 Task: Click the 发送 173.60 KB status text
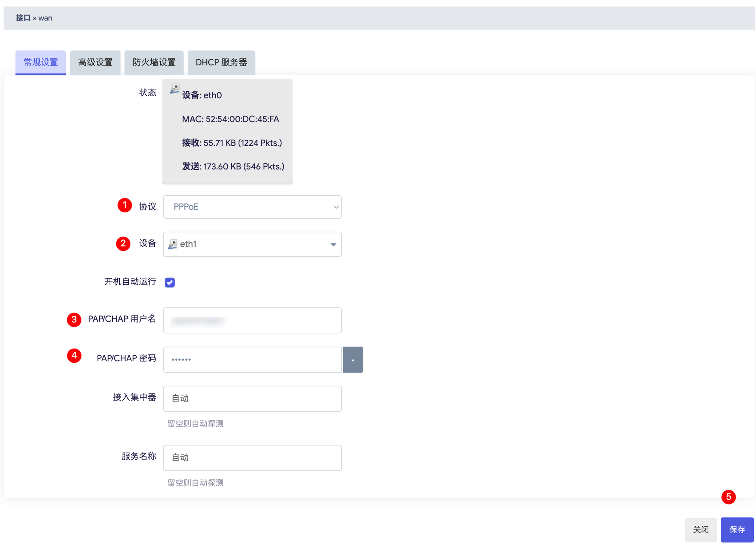click(233, 167)
